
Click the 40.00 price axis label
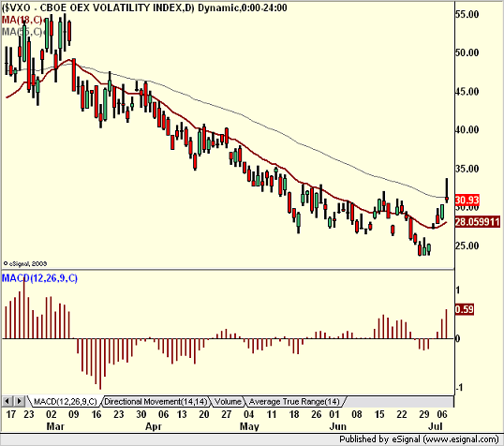(467, 130)
